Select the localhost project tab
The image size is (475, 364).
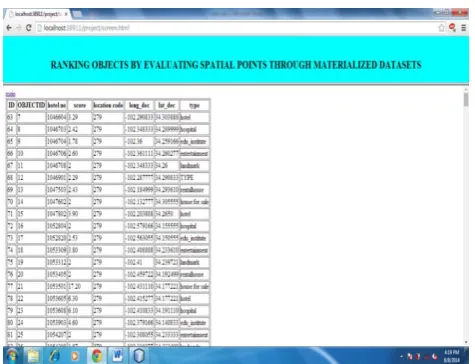click(x=37, y=14)
